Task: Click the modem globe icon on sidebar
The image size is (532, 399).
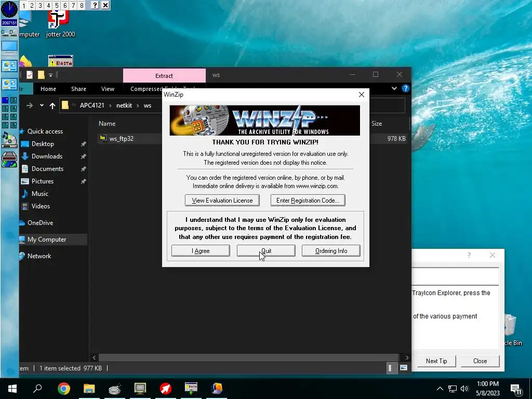Action: [9, 159]
